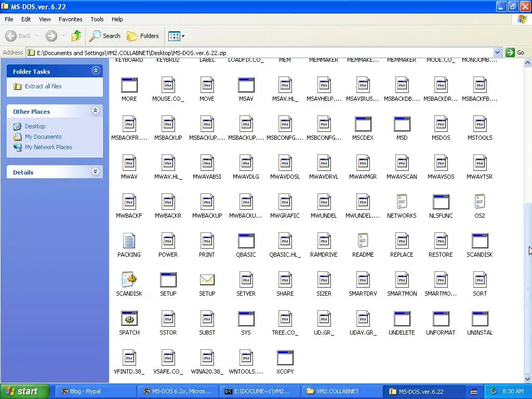This screenshot has width=532, height=399.
Task: Click the RAMDRIVE file icon
Action: pos(324,241)
